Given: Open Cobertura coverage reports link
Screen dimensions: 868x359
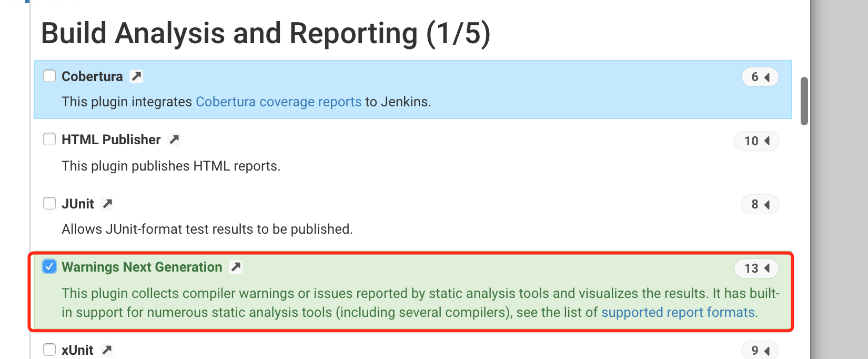Looking at the screenshot, I should click(279, 102).
